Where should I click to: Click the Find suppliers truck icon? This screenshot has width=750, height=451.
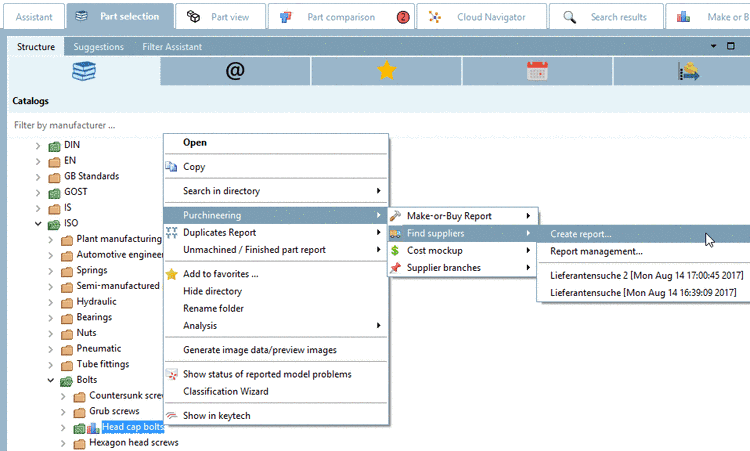[x=395, y=233]
